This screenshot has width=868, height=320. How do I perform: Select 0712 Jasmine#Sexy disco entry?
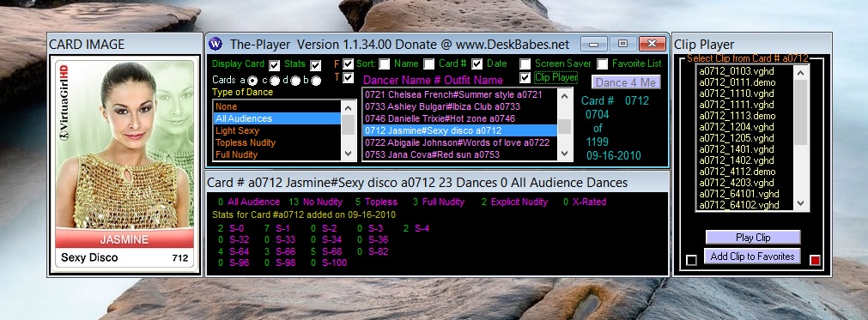pyautogui.click(x=459, y=130)
